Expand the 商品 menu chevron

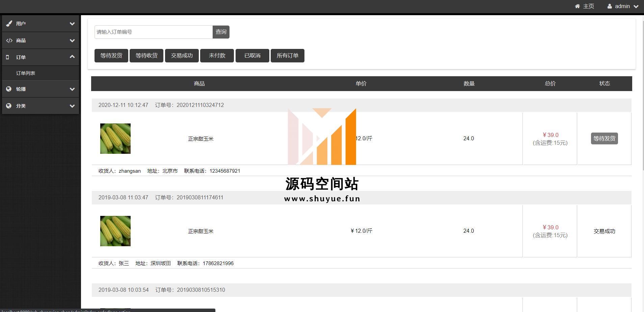(x=72, y=40)
